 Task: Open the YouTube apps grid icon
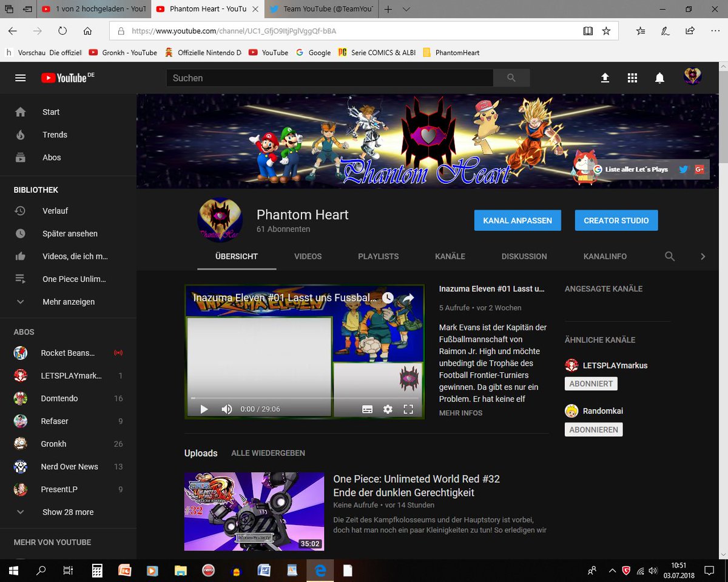[x=632, y=78]
